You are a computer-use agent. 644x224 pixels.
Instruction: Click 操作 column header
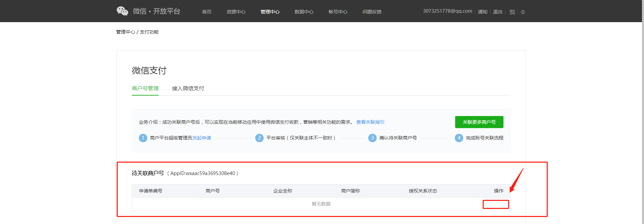click(x=499, y=191)
